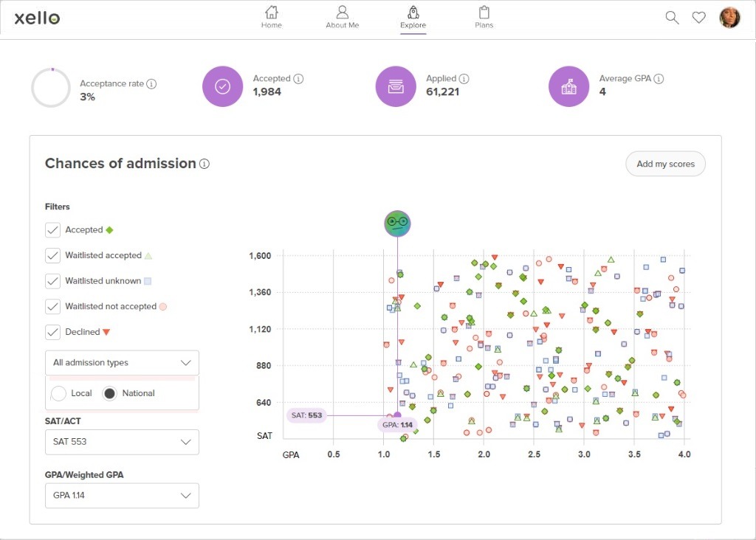Expand the SAT/ACT score dropdown
Viewport: 756px width, 540px height.
tap(122, 442)
